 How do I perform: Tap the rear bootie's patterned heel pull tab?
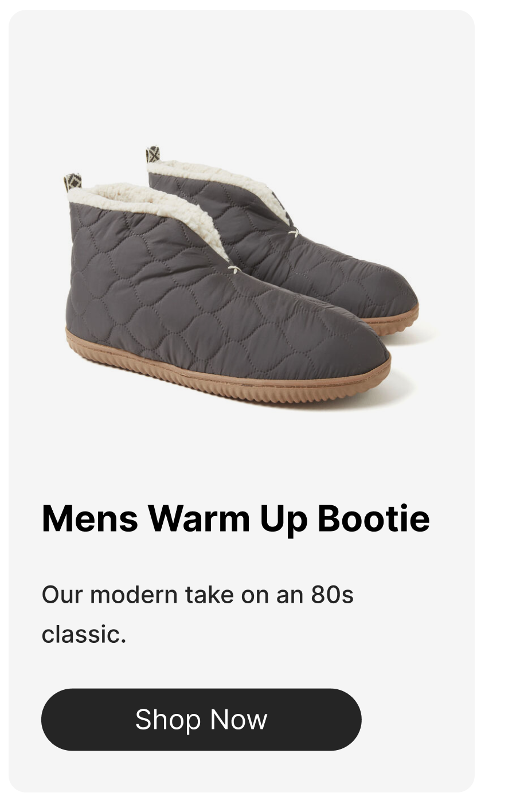pyautogui.click(x=153, y=154)
